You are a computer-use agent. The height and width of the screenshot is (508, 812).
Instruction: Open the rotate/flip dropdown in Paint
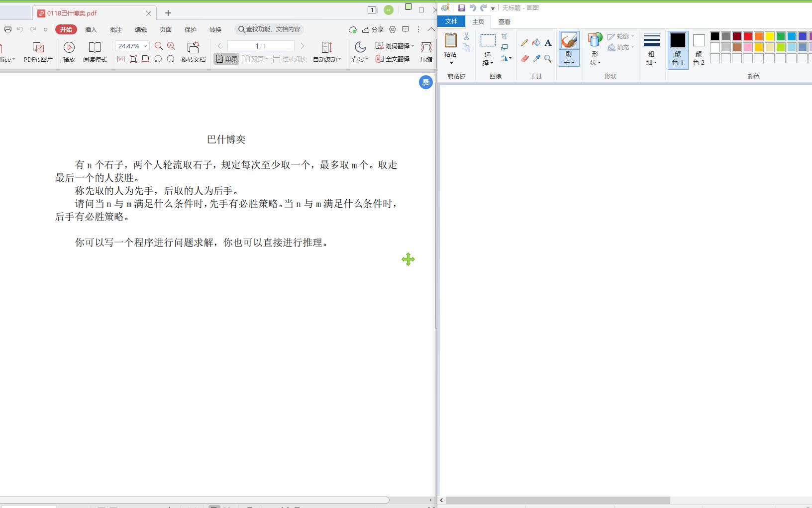(x=506, y=59)
